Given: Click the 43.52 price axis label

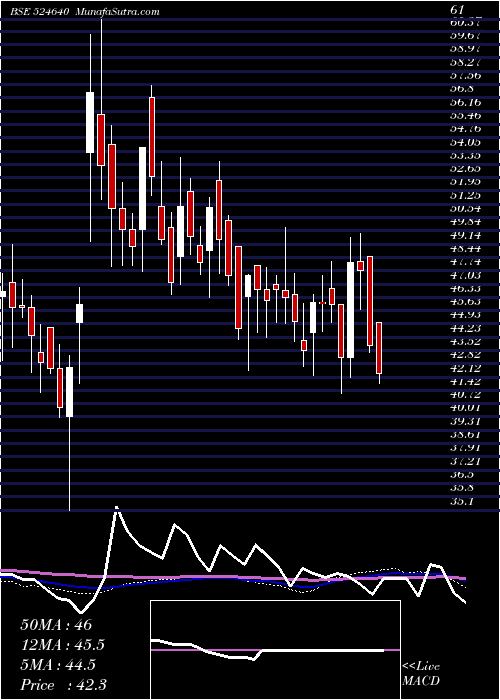Looking at the screenshot, I should point(466,341).
